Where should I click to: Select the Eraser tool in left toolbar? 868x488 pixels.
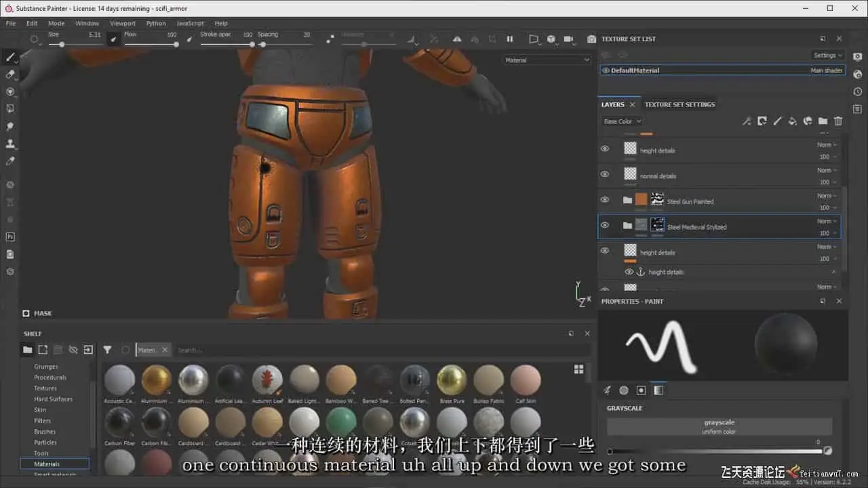tap(10, 74)
